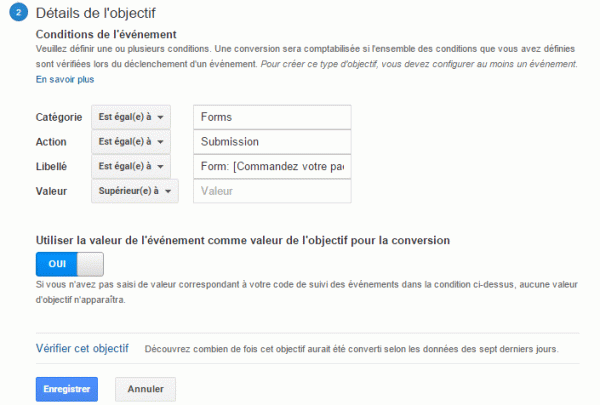Open the Catégorie condition dropdown
Image resolution: width=600 pixels, height=405 pixels.
tap(130, 117)
